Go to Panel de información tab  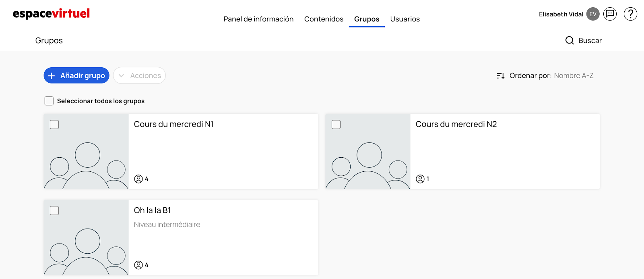click(x=258, y=19)
